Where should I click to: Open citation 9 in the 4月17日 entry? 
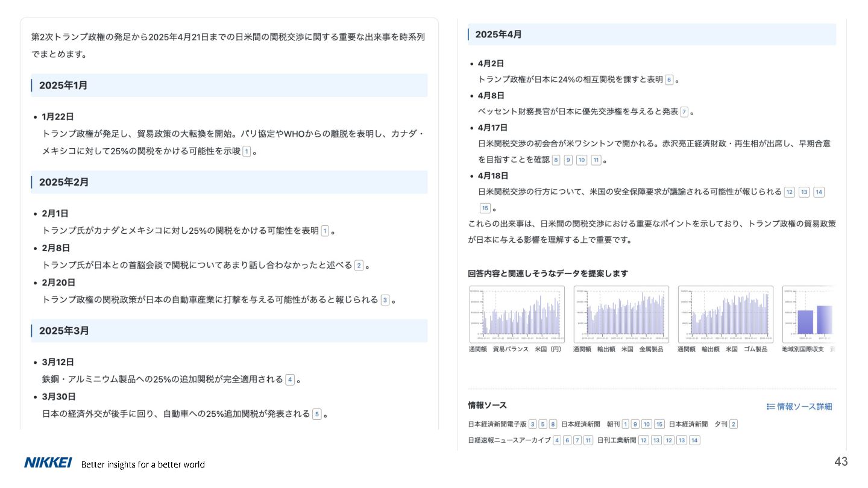click(x=568, y=160)
